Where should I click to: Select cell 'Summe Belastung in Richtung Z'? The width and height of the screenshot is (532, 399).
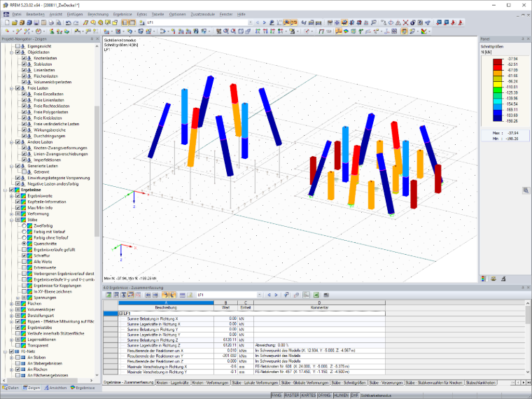[167, 339]
